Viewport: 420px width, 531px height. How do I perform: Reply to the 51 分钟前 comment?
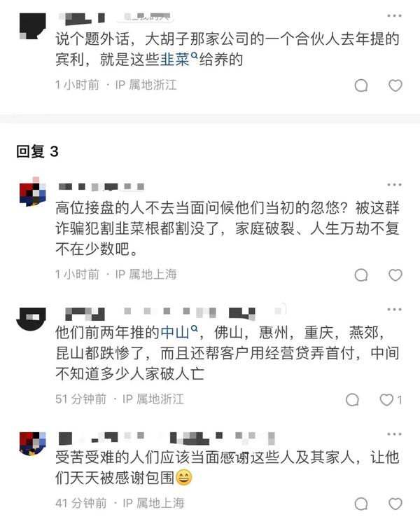click(x=352, y=399)
